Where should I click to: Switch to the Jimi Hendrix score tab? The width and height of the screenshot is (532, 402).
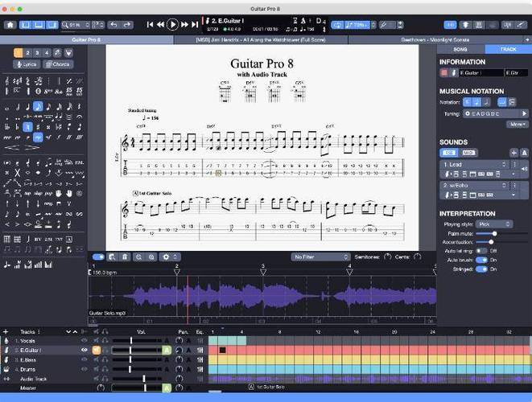261,39
